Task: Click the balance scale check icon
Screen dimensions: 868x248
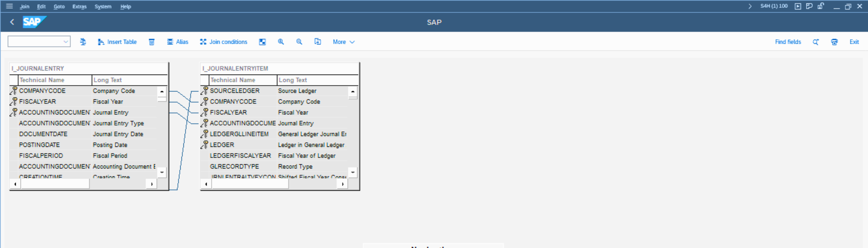Action: 83,42
